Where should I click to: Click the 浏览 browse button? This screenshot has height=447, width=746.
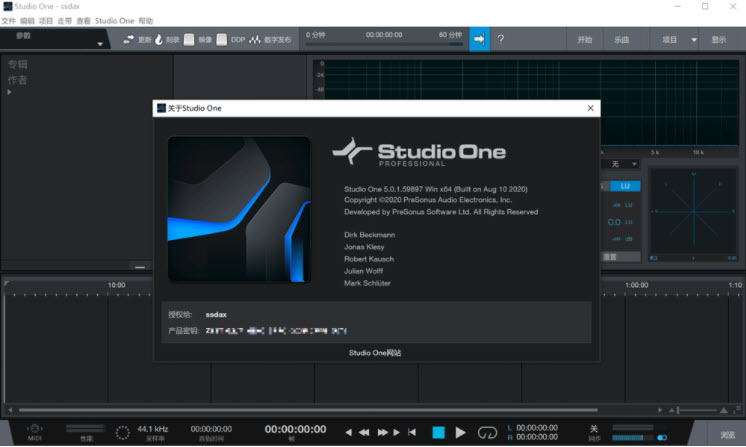(728, 434)
